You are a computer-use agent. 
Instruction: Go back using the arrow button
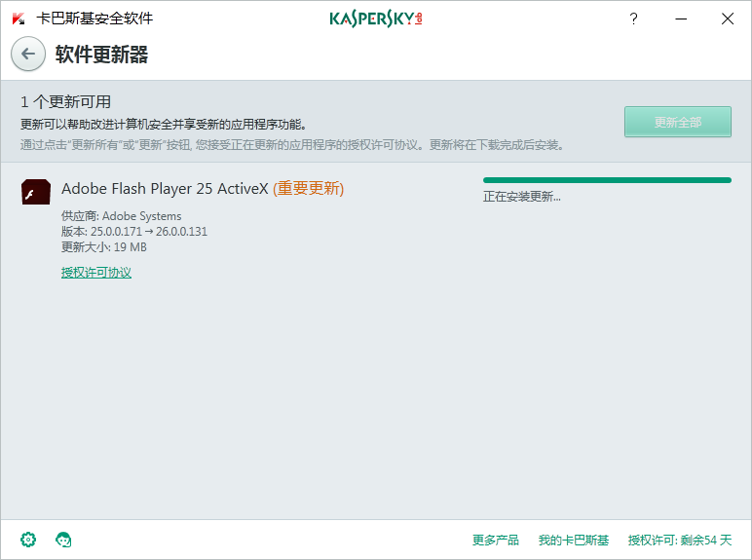point(28,54)
